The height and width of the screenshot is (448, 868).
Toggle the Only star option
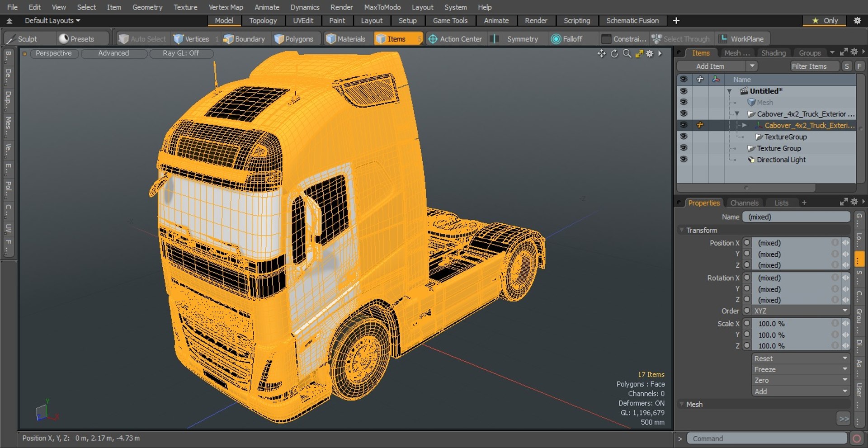[825, 20]
